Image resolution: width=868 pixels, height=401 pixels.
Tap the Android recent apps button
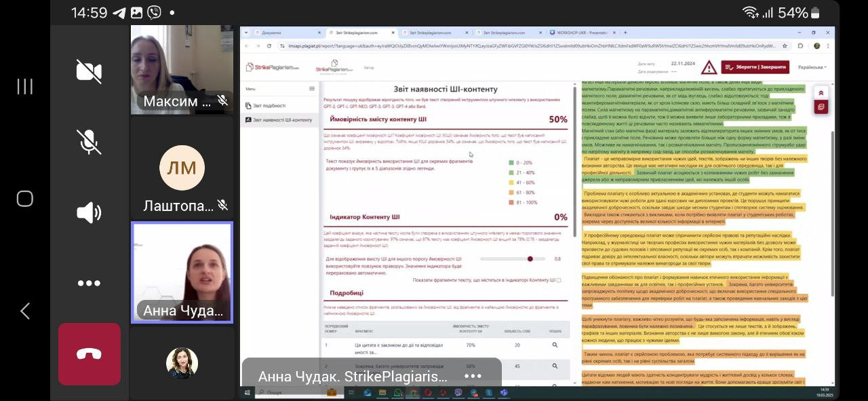[24, 86]
